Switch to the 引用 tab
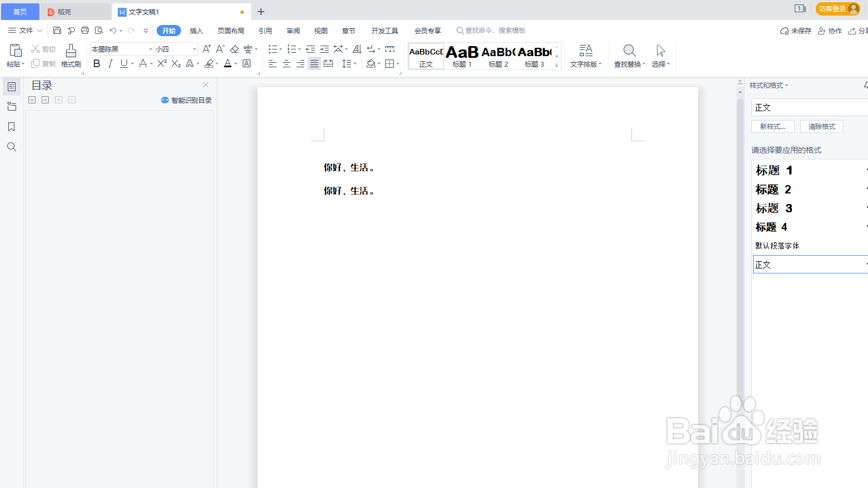This screenshot has height=488, width=868. coord(265,31)
